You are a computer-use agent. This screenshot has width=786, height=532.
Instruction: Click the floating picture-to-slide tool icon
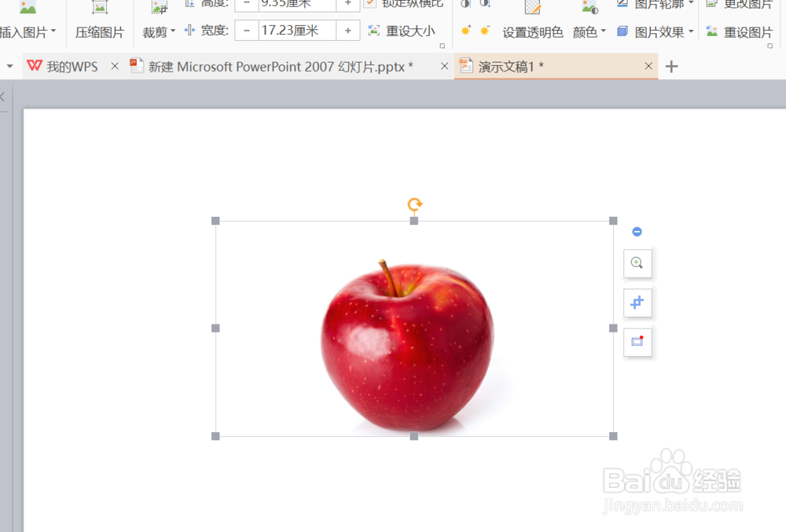coord(637,342)
